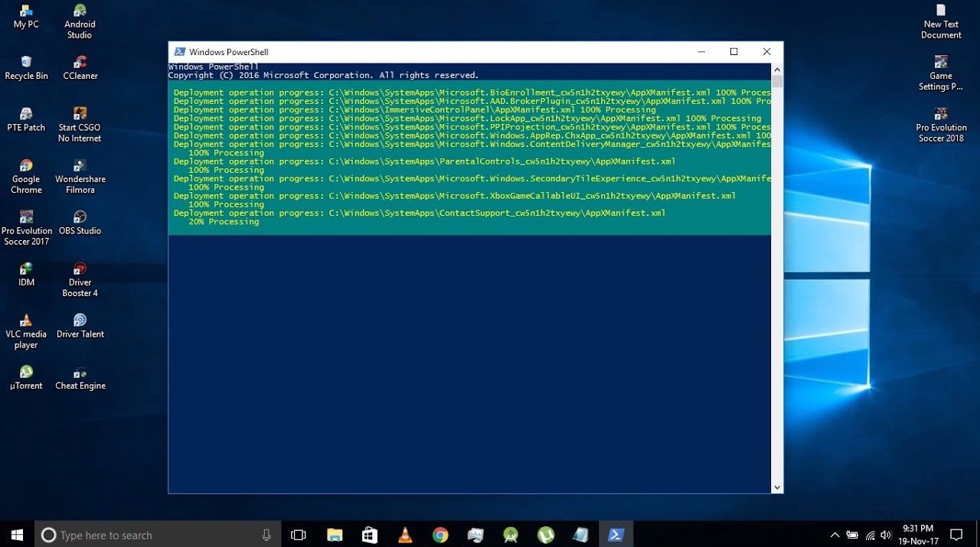Open the PowerShell window system menu icon
The height and width of the screenshot is (547, 980).
(179, 52)
